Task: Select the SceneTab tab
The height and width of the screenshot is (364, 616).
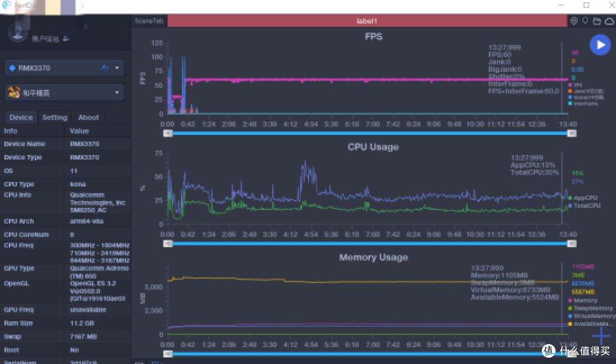Action: (148, 21)
